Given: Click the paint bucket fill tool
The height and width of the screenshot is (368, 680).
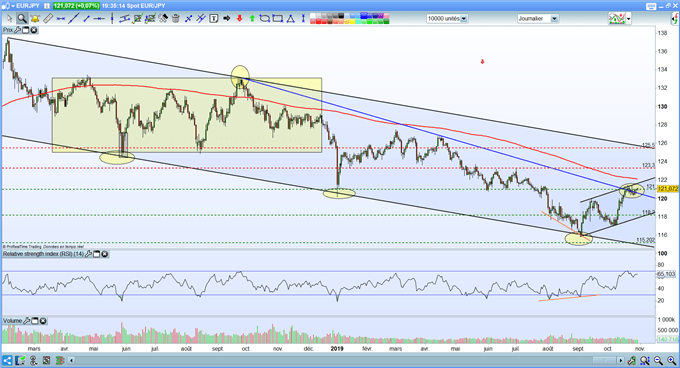Looking at the screenshot, I should [163, 19].
